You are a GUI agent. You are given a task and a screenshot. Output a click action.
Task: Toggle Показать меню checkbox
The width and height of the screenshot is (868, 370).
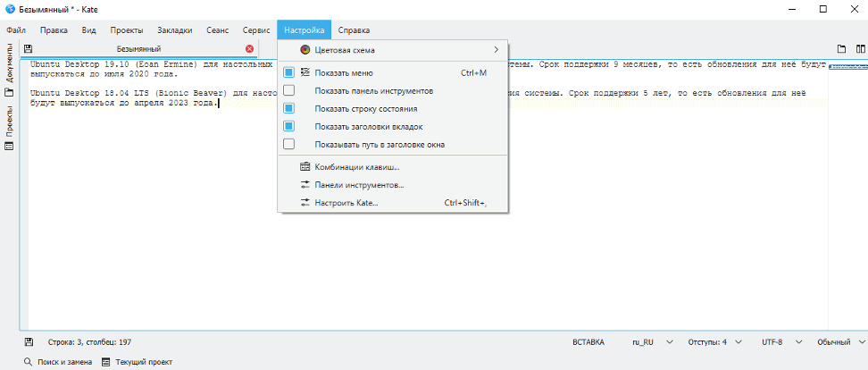tap(288, 72)
